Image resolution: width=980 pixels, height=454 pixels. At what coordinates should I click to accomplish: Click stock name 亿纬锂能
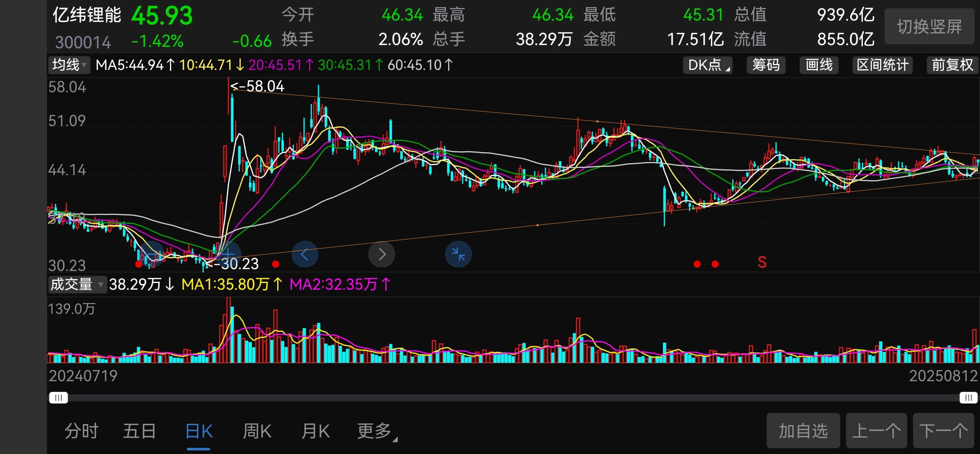[x=87, y=15]
